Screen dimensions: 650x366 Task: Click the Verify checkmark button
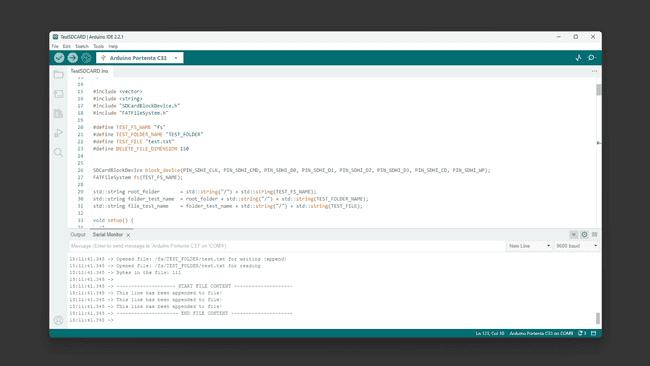click(59, 58)
